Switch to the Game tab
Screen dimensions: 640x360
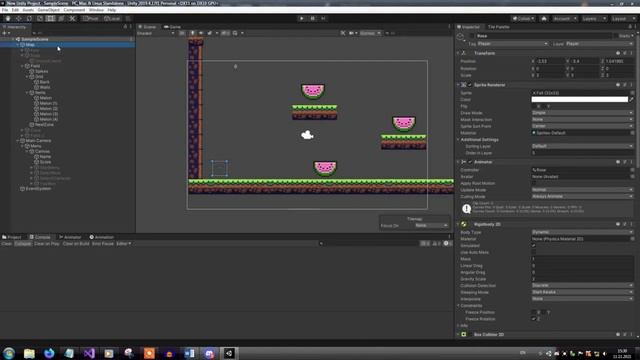pos(173,27)
